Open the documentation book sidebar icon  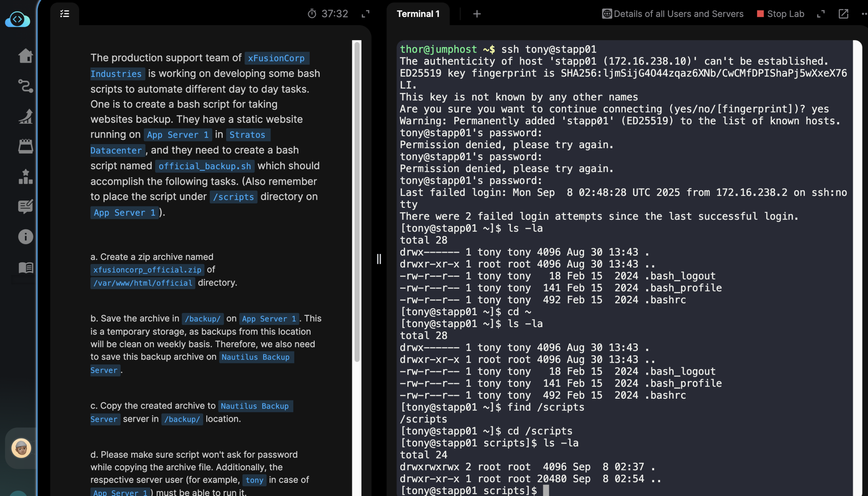25,267
